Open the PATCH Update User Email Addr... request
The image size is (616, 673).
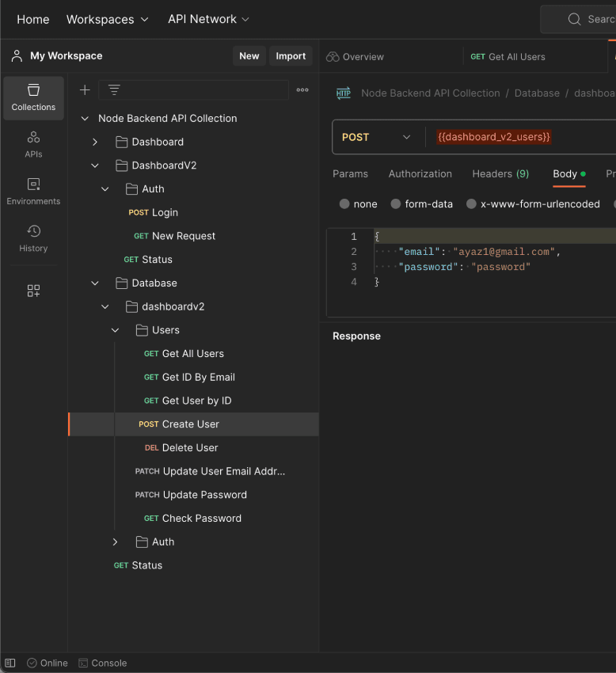coord(210,471)
